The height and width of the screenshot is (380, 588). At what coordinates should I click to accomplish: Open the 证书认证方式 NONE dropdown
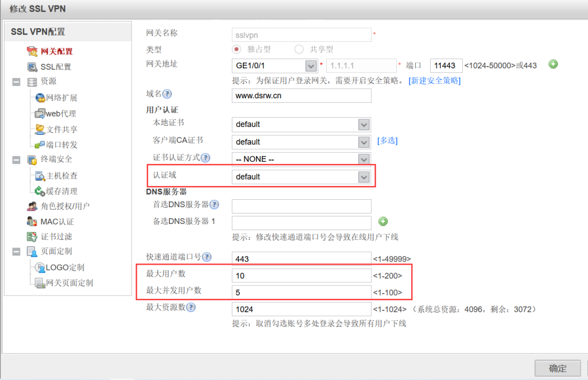point(363,159)
